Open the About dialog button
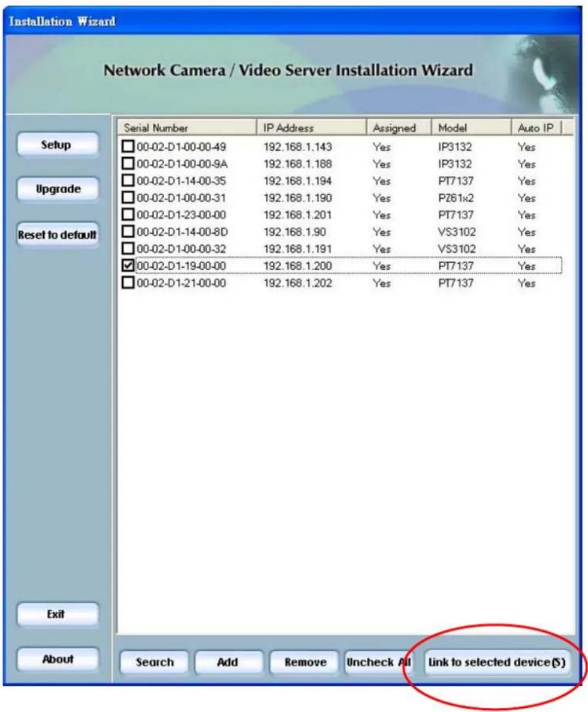This screenshot has width=588, height=712. [x=57, y=659]
